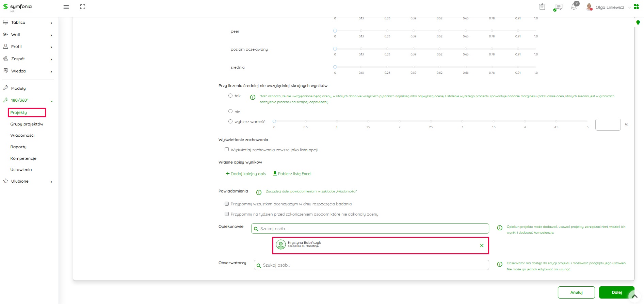Click 'Dodaj kolejny opis' link
Screen dimensions: 644x304
(x=246, y=174)
